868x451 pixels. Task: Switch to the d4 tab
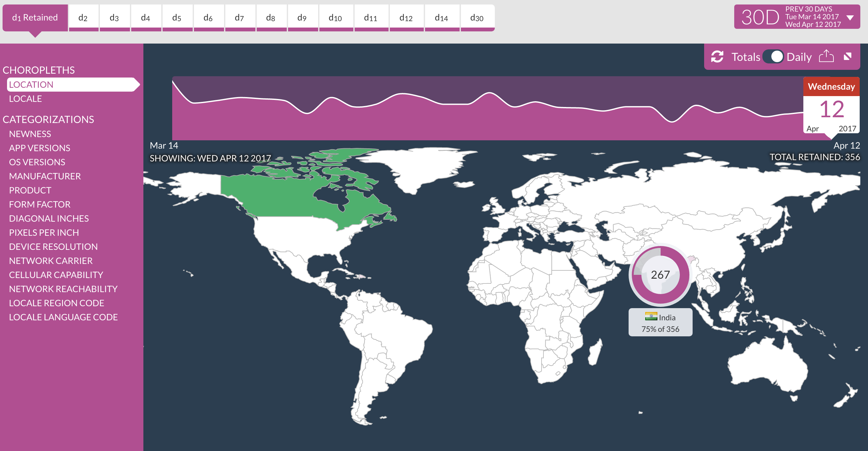tap(146, 18)
